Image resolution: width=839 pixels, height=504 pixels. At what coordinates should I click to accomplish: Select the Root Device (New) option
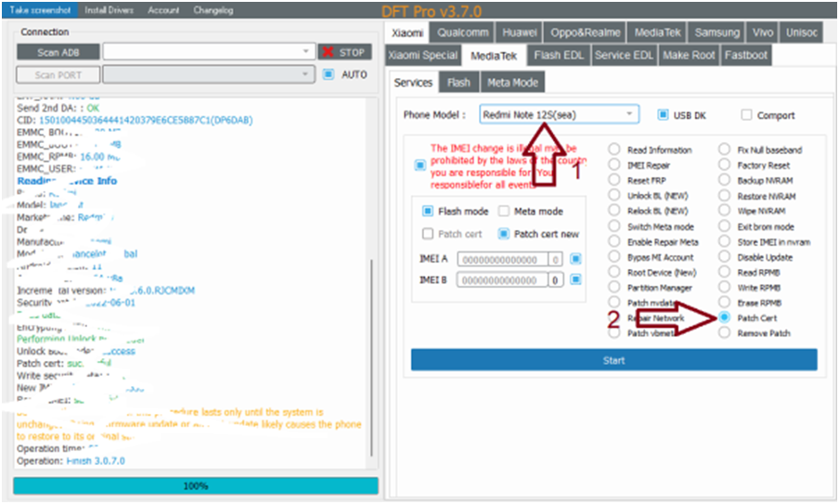coord(614,272)
